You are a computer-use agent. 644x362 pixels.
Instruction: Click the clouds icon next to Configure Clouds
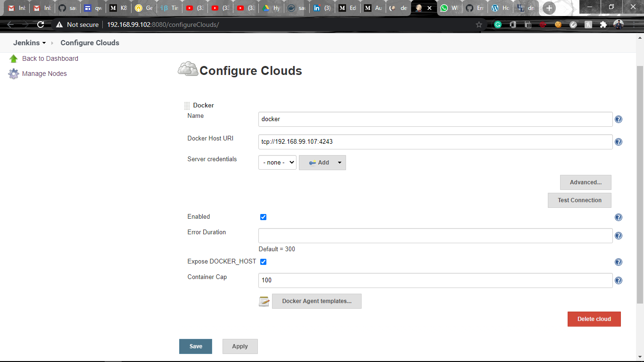tap(188, 69)
